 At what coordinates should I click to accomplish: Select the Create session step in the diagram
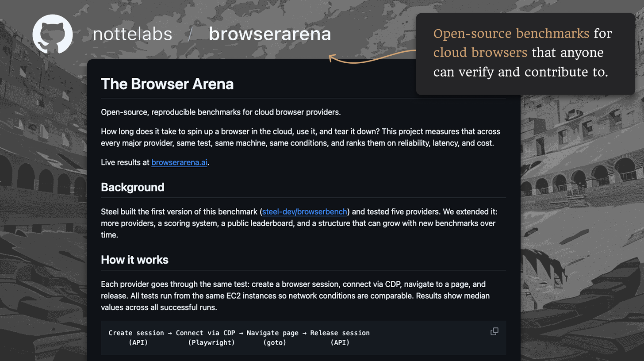[136, 333]
